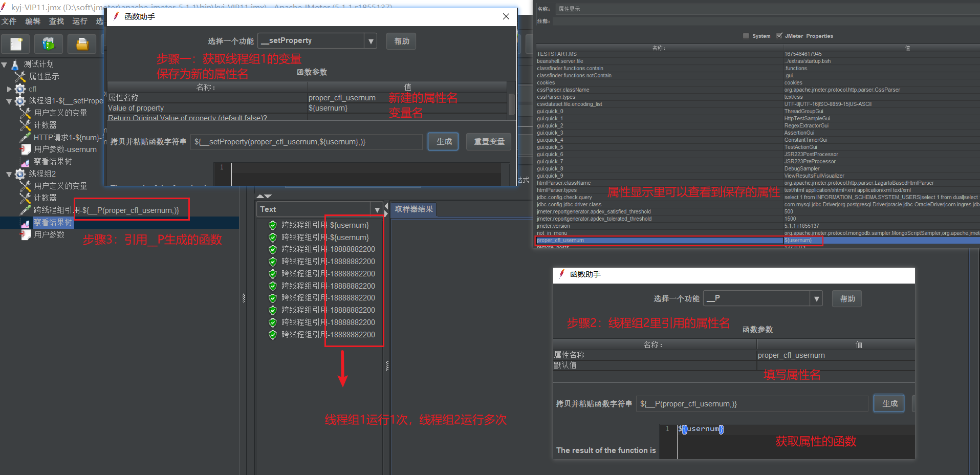Select the htmlParser.types property row
Viewport: 980px width, 475px height.
757,190
